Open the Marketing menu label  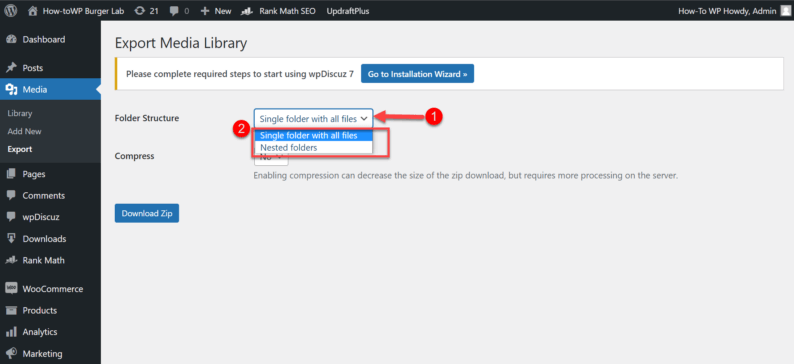[x=43, y=353]
